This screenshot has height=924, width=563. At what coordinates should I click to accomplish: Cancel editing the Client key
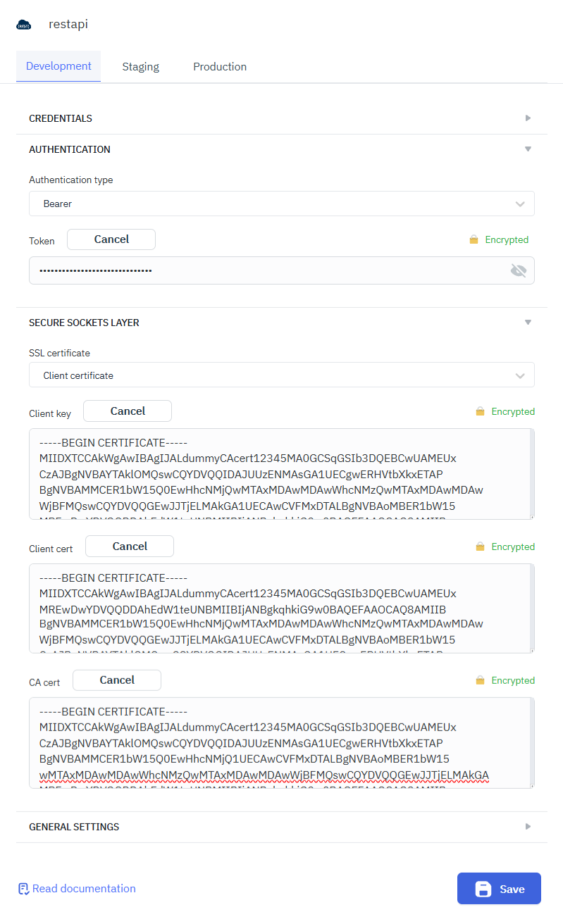pyautogui.click(x=128, y=411)
